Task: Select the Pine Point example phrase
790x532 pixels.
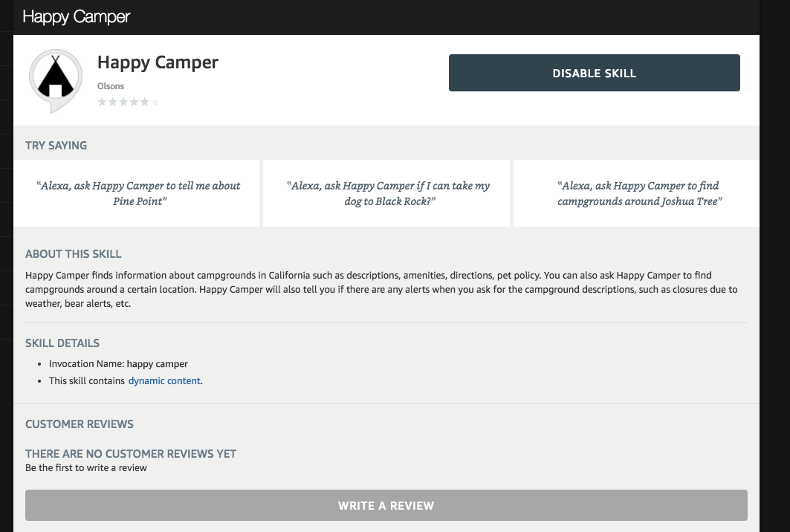Action: 137,193
